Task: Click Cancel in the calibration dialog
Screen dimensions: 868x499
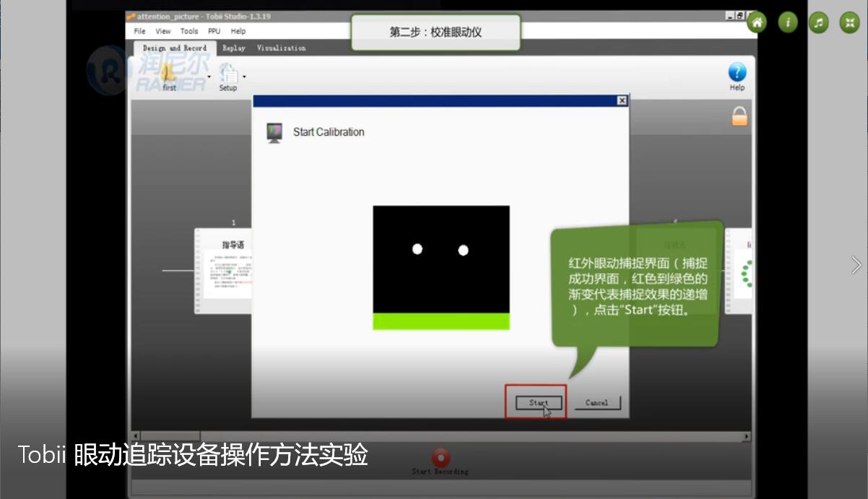Action: 597,403
